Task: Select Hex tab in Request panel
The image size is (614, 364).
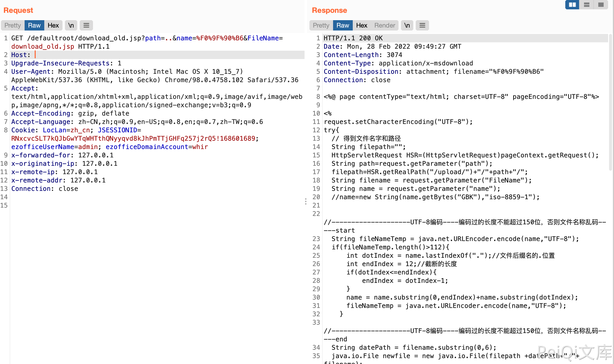Action: click(x=53, y=25)
